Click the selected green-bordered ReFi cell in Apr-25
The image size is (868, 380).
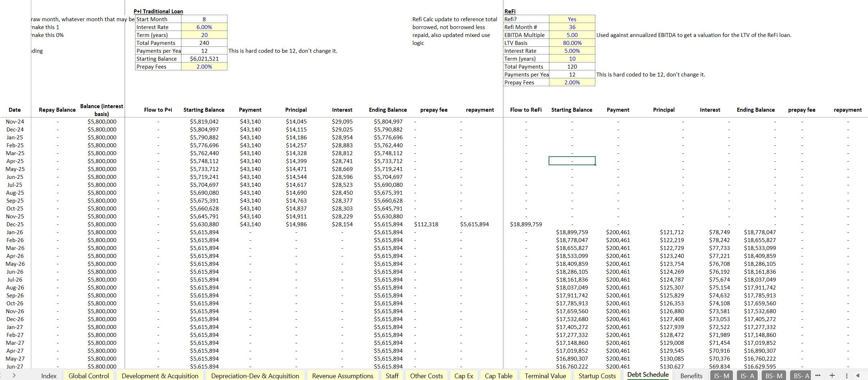572,161
